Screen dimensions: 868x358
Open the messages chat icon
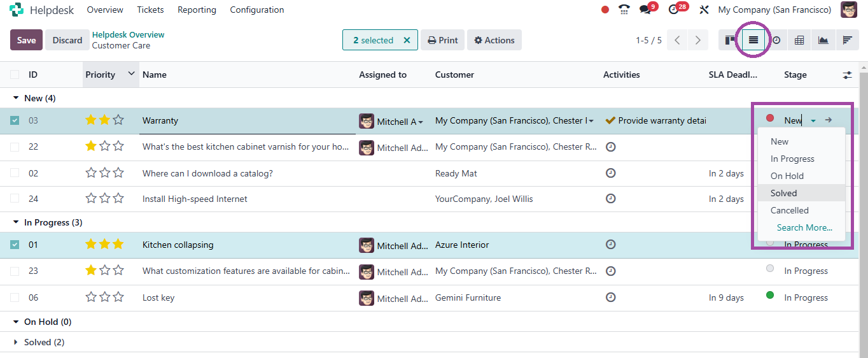click(645, 10)
